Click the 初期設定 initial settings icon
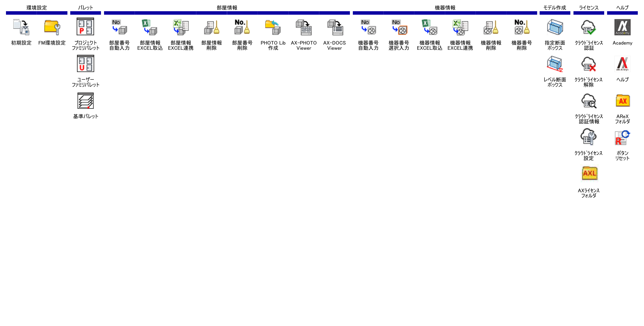The width and height of the screenshot is (644, 326). pyautogui.click(x=21, y=27)
